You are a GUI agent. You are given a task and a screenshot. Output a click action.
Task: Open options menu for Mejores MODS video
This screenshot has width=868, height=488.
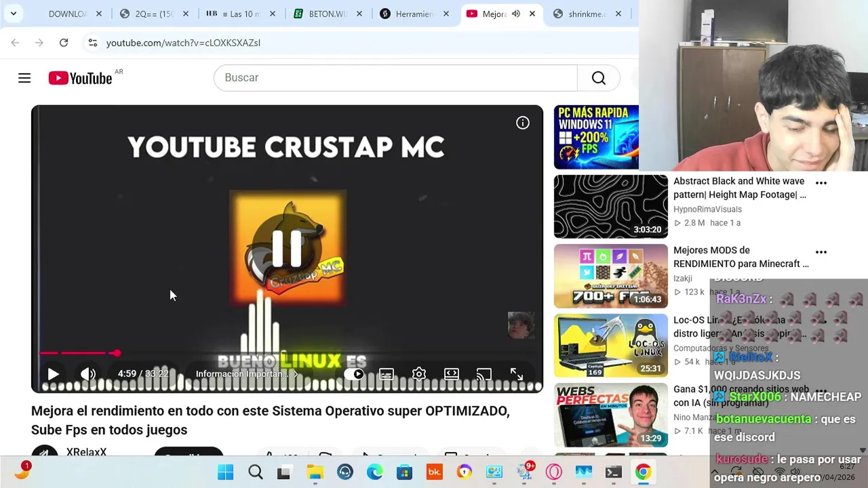pyautogui.click(x=821, y=252)
